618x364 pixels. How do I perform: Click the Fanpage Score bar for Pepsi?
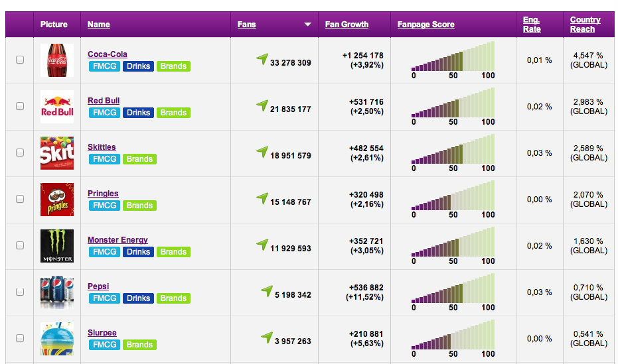[x=453, y=288]
